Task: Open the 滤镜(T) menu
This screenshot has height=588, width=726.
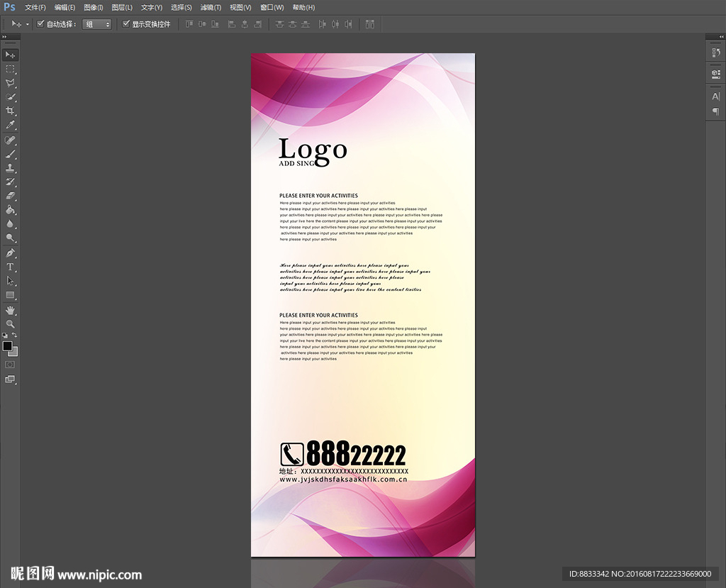Action: pyautogui.click(x=211, y=7)
